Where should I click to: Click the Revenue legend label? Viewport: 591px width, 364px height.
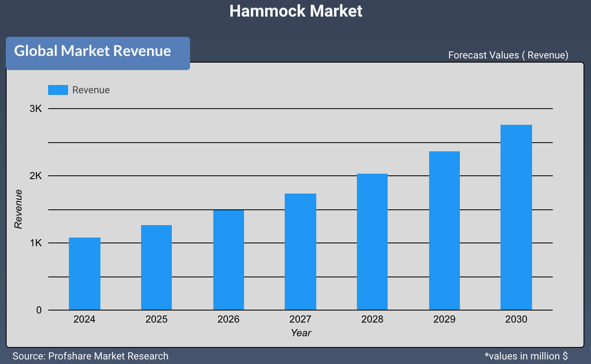(91, 90)
